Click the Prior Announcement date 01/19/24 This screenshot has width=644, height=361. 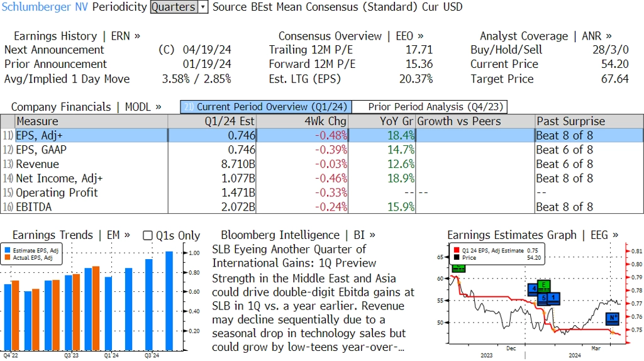(207, 64)
